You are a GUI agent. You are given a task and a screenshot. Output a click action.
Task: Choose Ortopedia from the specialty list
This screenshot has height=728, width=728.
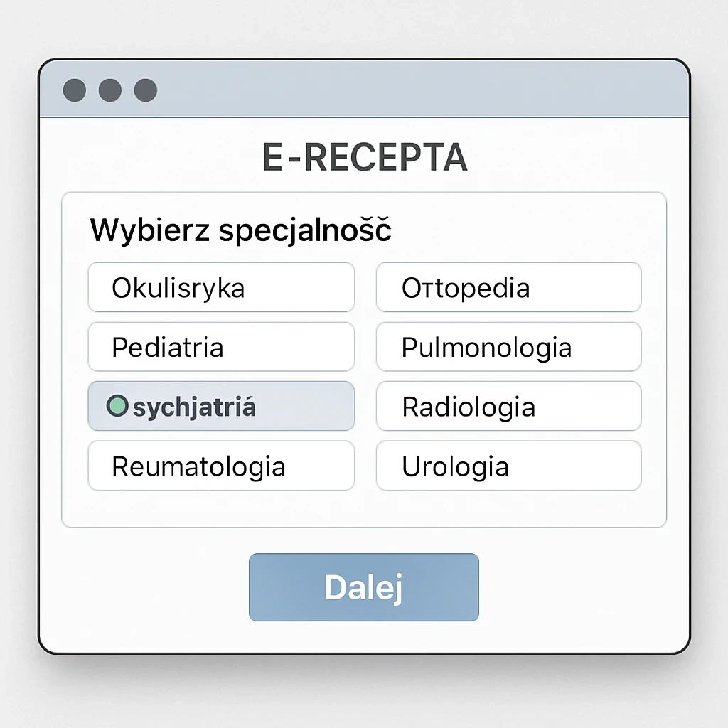508,287
